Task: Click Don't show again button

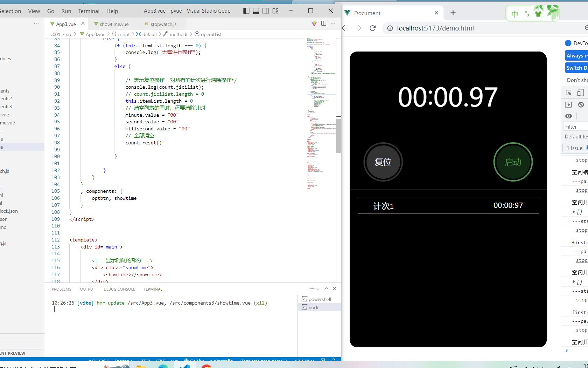Action: [576, 80]
